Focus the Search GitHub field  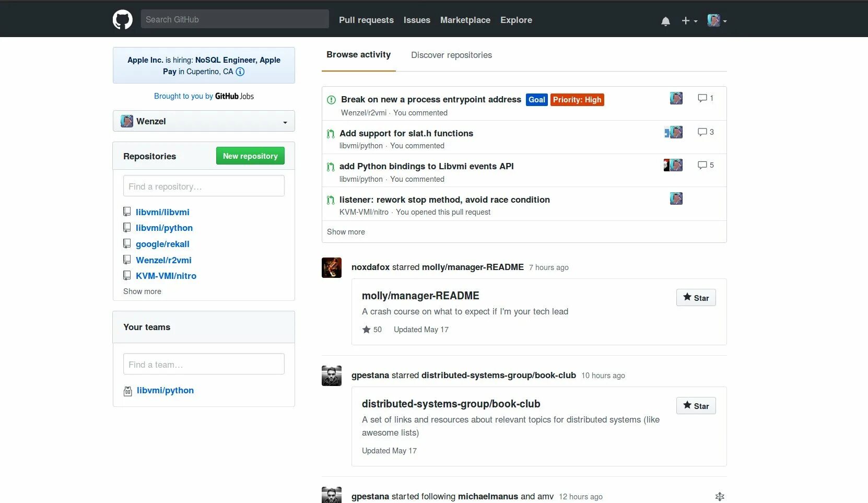[x=234, y=19]
